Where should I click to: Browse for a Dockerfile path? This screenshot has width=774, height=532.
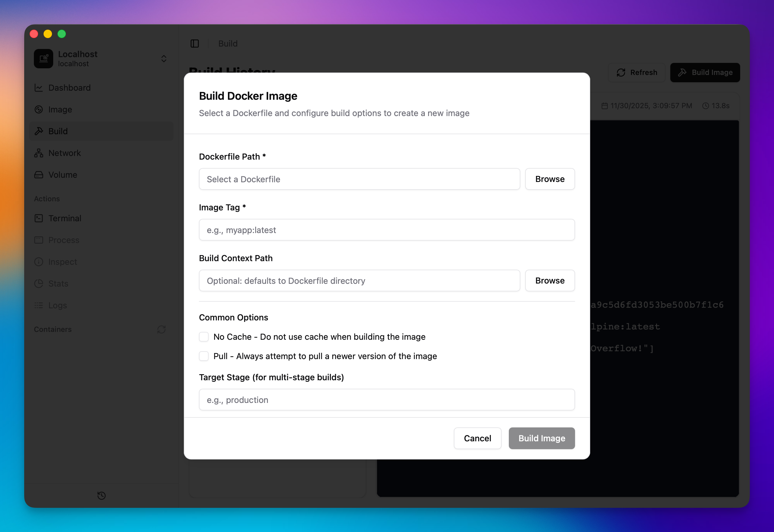click(550, 179)
